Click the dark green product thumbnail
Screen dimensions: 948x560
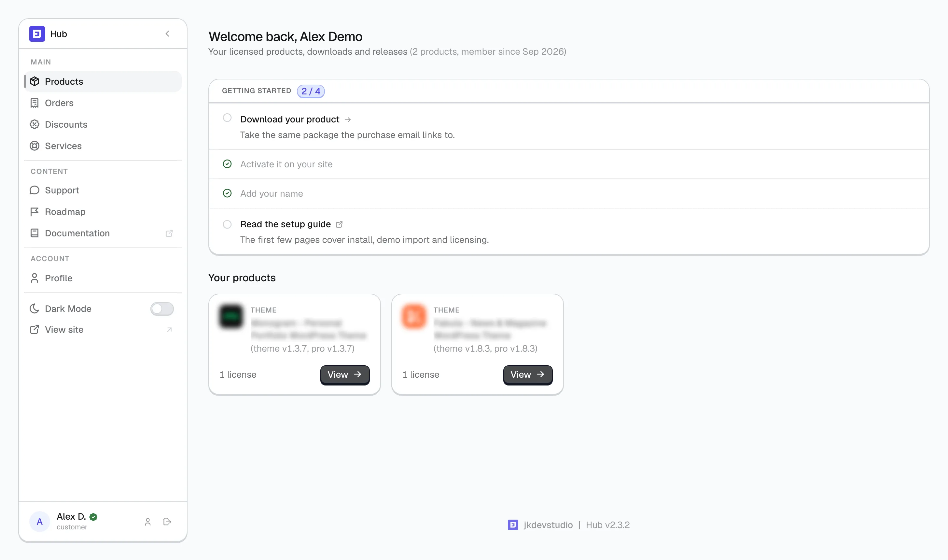coord(231,316)
